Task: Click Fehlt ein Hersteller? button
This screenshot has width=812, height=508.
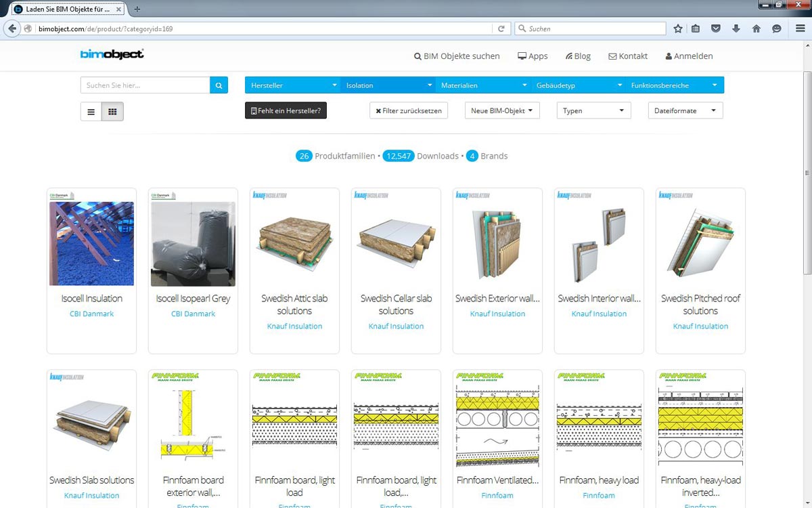Action: coord(286,110)
